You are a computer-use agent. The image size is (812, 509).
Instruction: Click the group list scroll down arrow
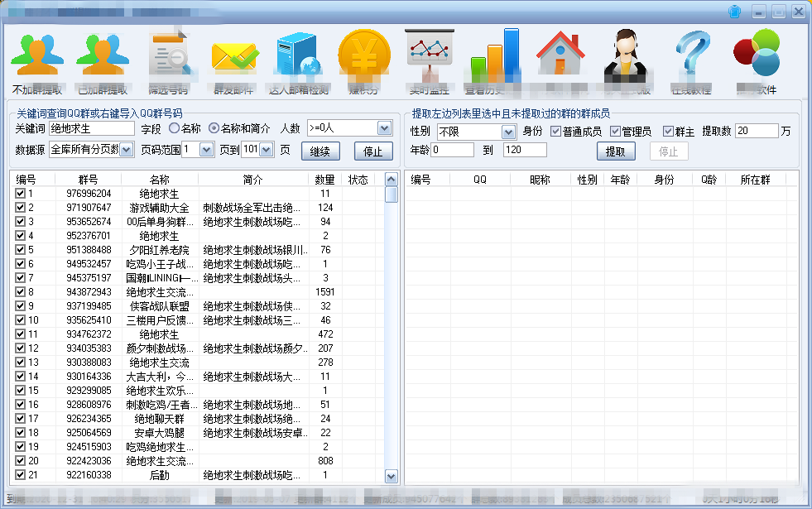[392, 476]
